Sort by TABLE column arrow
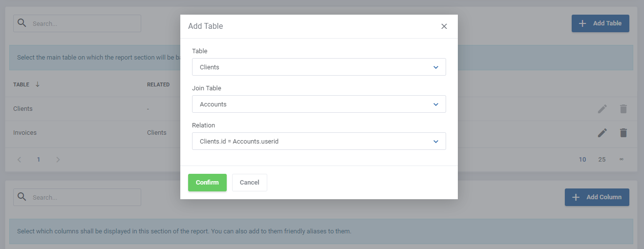The width and height of the screenshot is (644, 249). 38,84
